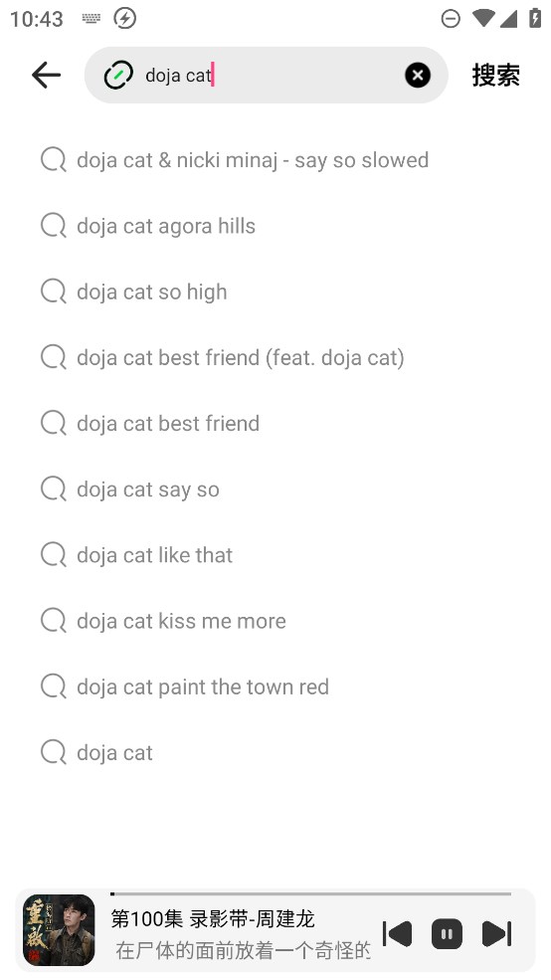Pick doja cat paint the town red
551x980 pixels.
(275, 686)
